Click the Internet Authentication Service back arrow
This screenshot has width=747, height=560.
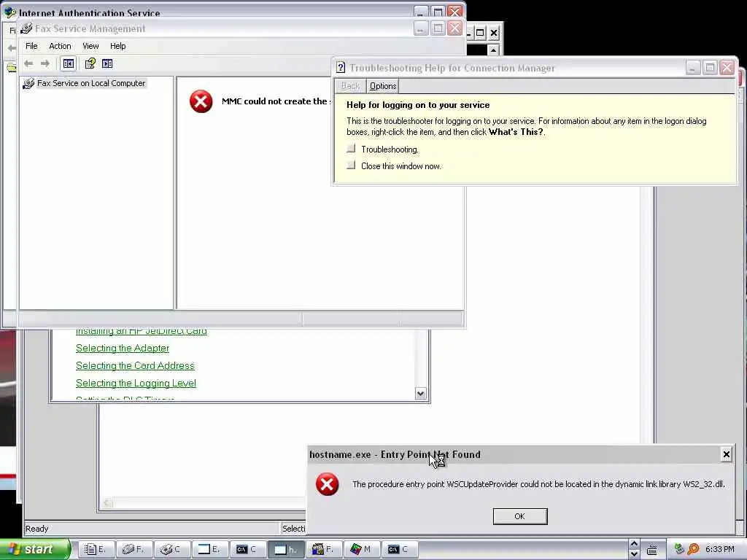click(12, 47)
